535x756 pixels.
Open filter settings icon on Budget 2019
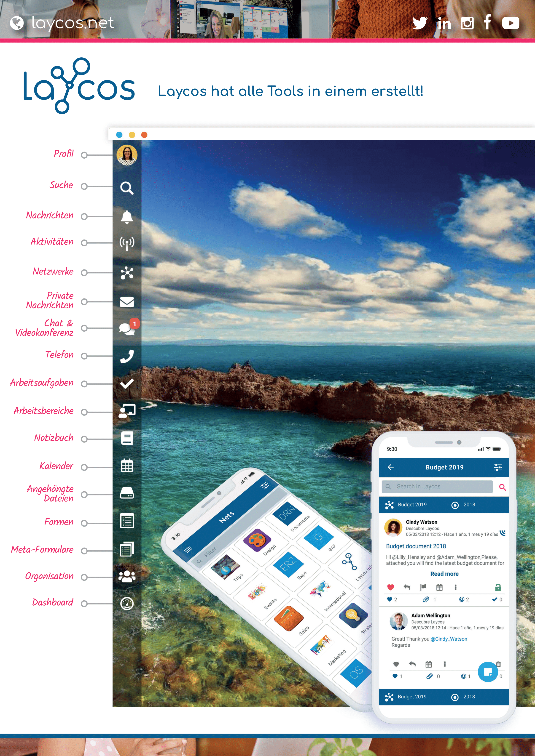click(498, 467)
